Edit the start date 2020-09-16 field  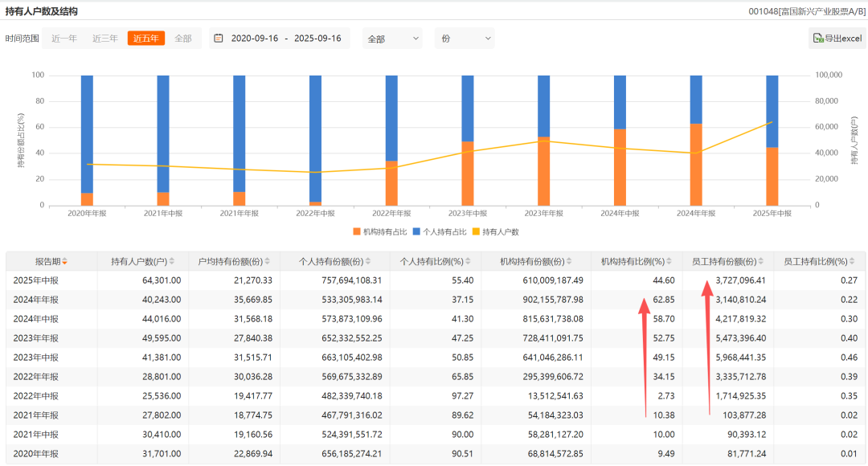(253, 39)
